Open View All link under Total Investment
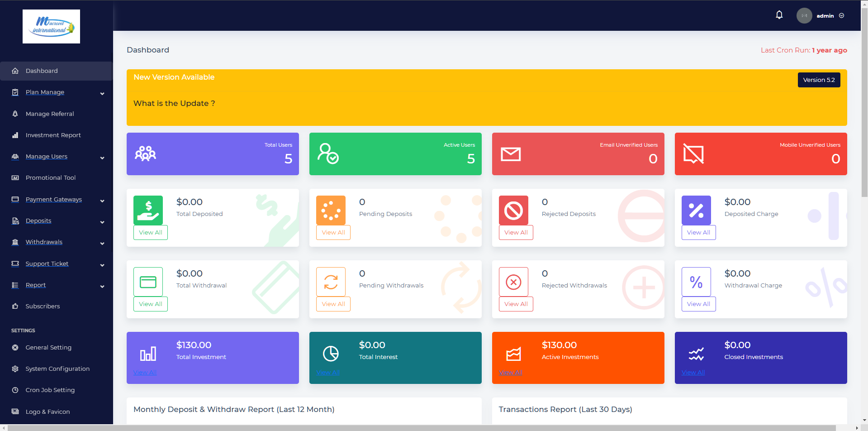The image size is (868, 431). click(145, 372)
